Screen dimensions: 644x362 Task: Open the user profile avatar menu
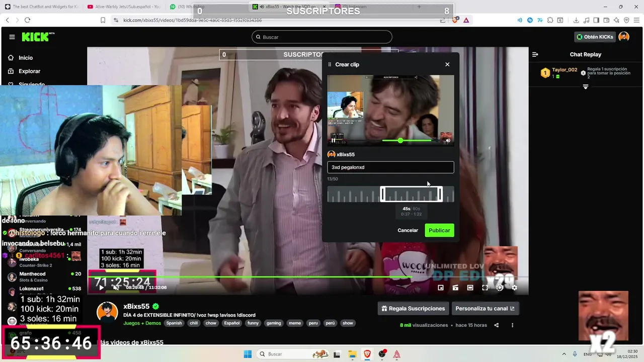point(624,37)
